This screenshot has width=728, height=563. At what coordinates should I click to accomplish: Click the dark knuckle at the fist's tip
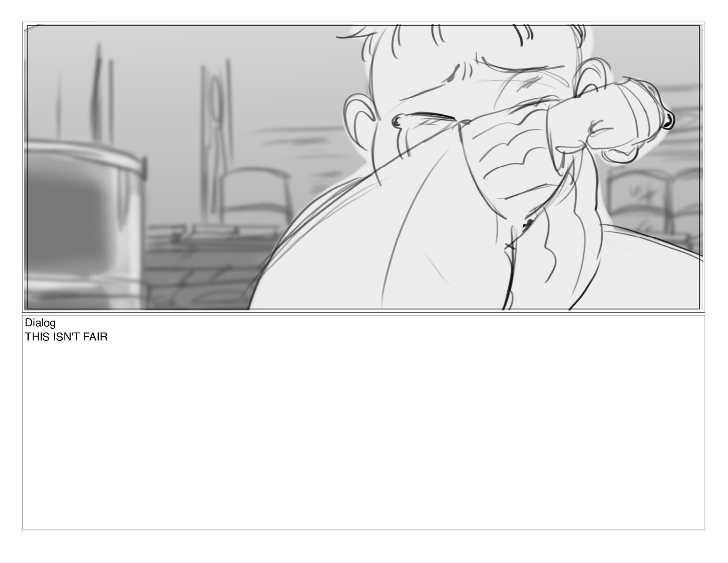pos(668,120)
